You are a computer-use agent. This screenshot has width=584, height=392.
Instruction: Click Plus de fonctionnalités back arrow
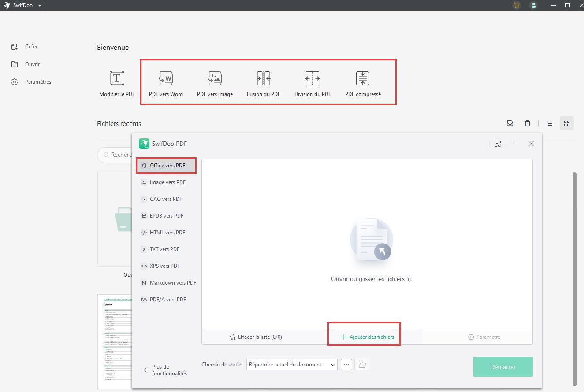[x=145, y=370]
